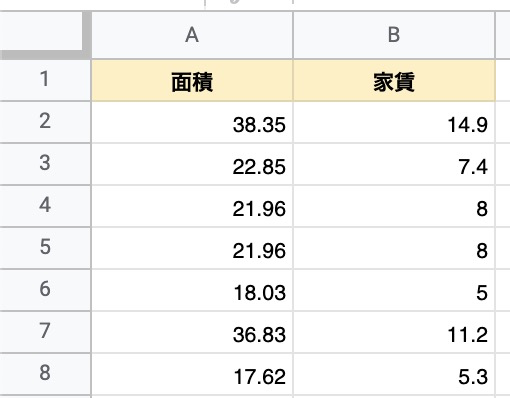Select the cell containing 11.2
The width and height of the screenshot is (510, 398).
(x=394, y=332)
